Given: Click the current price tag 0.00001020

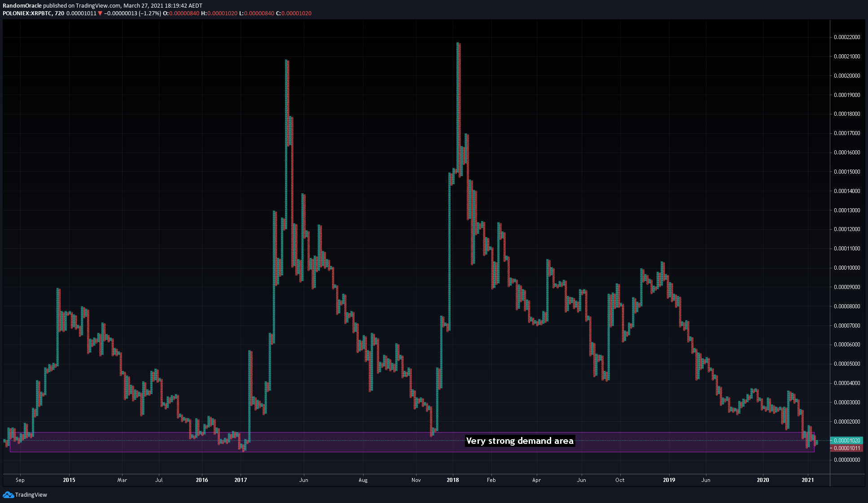Looking at the screenshot, I should click(x=847, y=441).
